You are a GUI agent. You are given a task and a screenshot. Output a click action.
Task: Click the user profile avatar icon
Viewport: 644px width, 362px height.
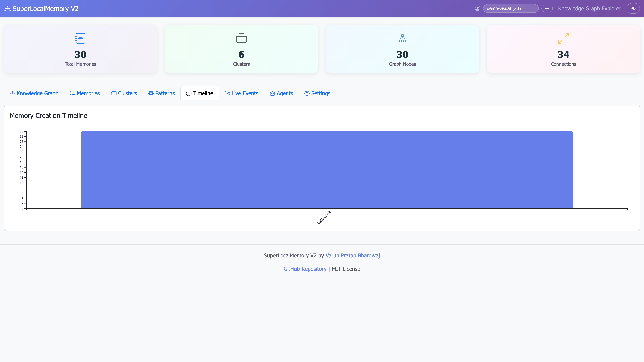click(477, 9)
